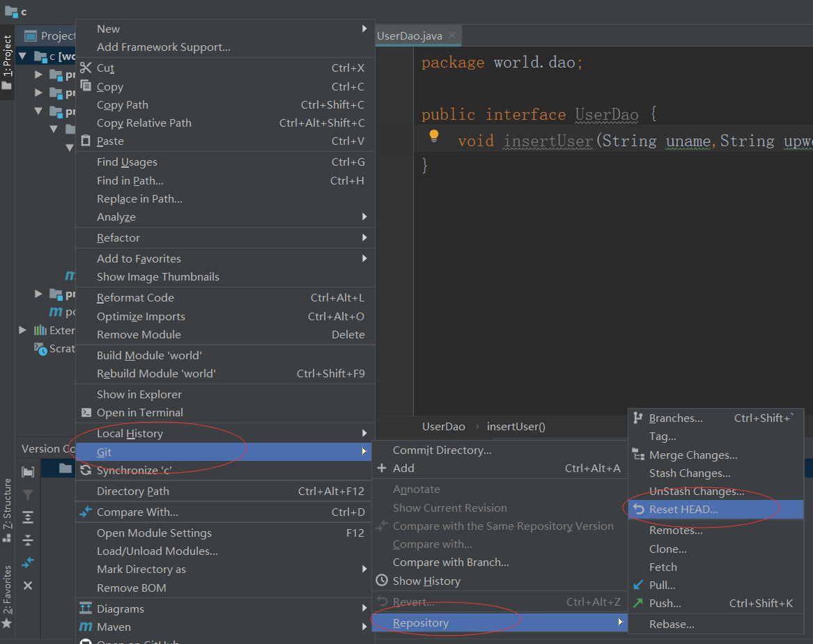Choose Clone in Repository menu
813x644 pixels.
point(715,549)
